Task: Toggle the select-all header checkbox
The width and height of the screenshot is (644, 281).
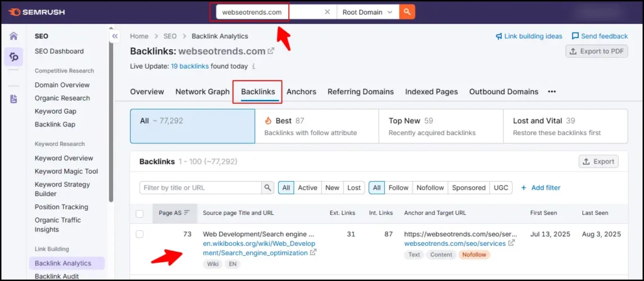Action: [x=140, y=214]
